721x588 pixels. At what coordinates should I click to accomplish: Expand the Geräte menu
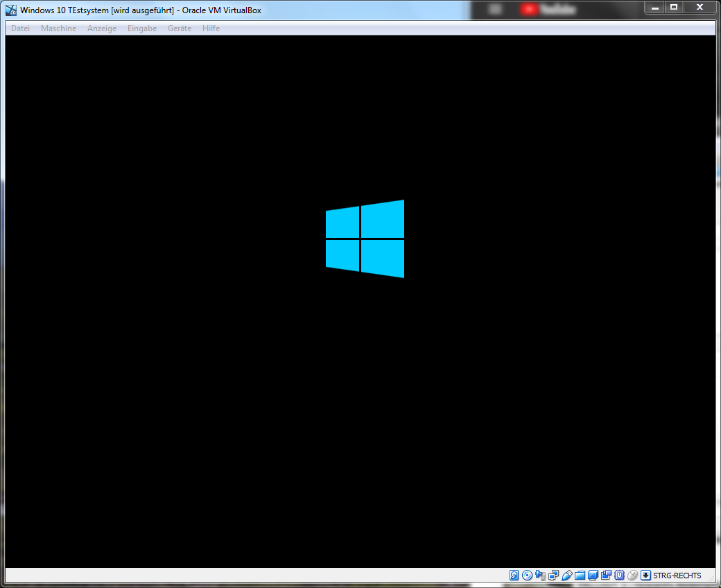(180, 28)
